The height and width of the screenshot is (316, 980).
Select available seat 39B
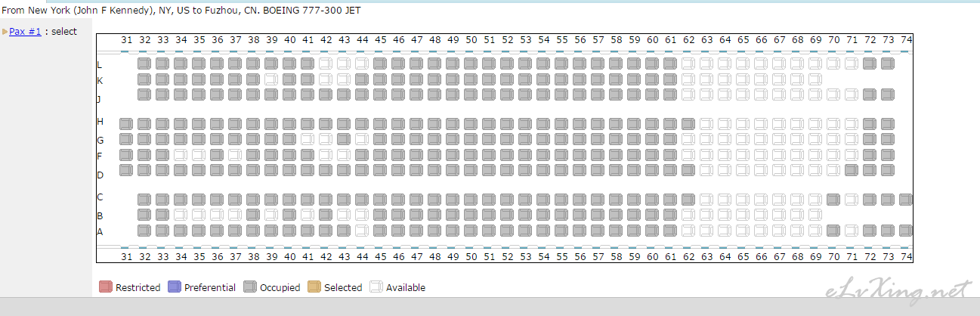pyautogui.click(x=271, y=215)
